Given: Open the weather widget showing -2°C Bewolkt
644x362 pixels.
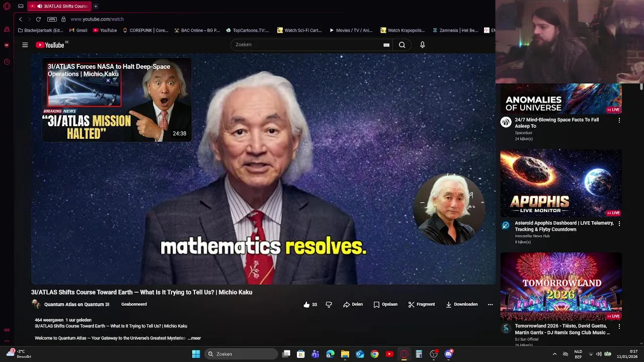Looking at the screenshot, I should tap(19, 354).
